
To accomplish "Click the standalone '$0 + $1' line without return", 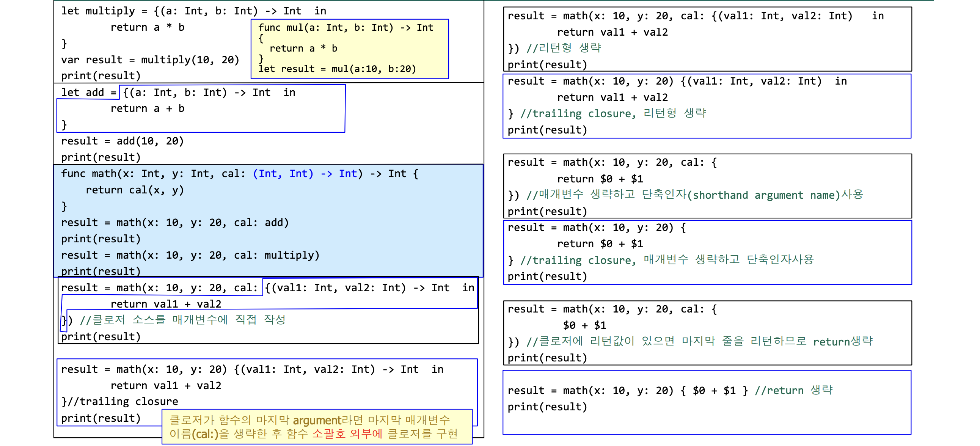I will click(x=584, y=325).
